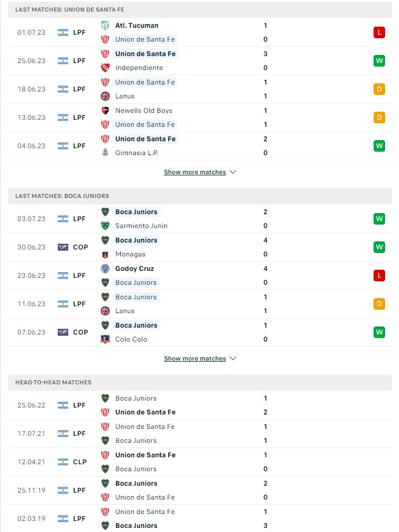Click the Gimnasia L.P. crest icon
399x532 pixels.
pyautogui.click(x=105, y=153)
